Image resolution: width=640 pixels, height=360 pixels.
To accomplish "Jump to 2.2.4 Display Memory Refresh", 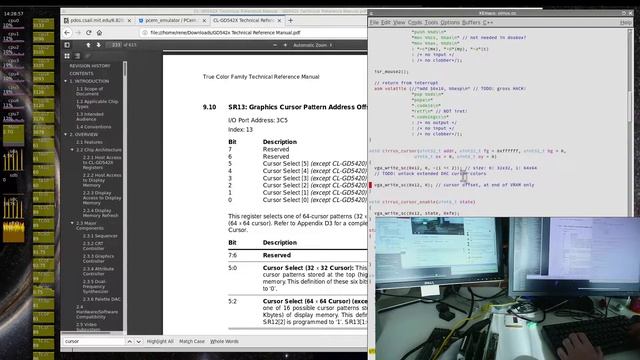I will (x=100, y=213).
